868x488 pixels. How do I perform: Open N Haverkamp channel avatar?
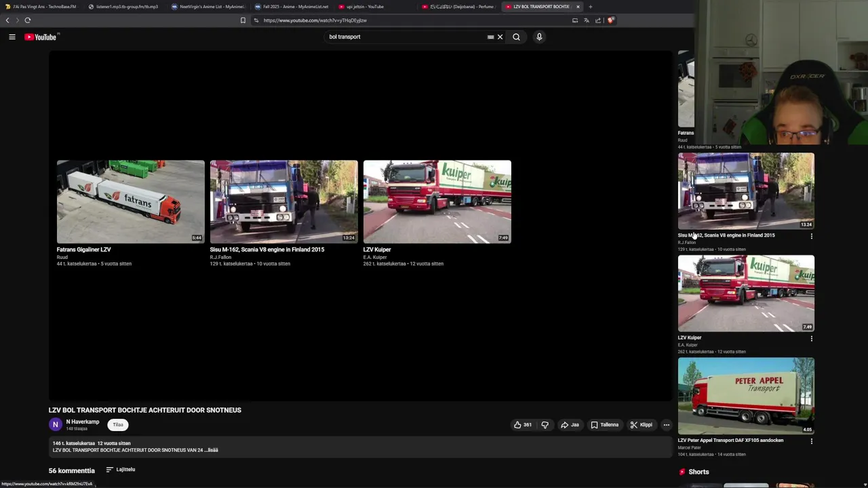click(56, 425)
